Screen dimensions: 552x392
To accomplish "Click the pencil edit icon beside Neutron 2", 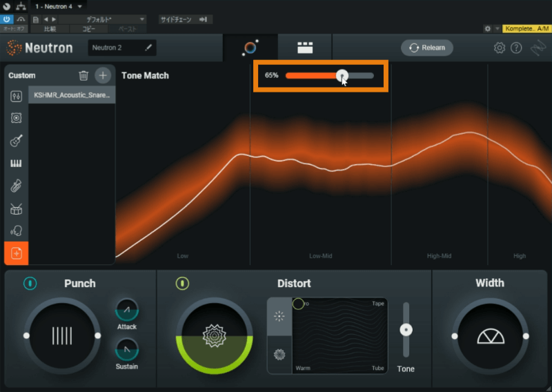I will pyautogui.click(x=148, y=47).
